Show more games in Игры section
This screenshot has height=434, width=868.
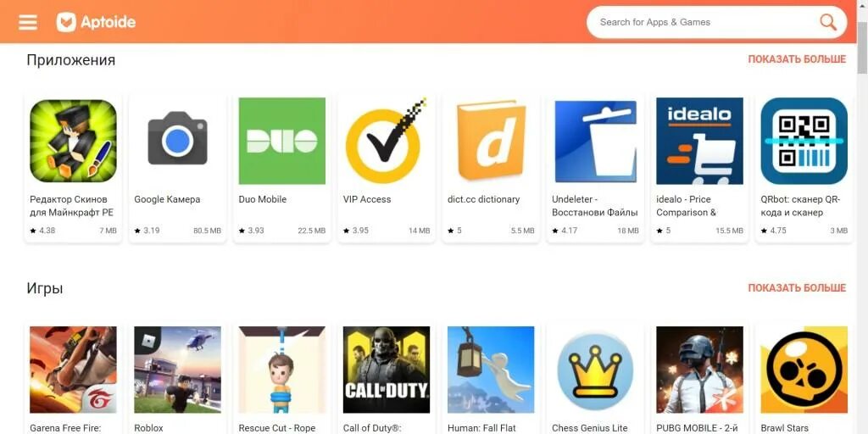[797, 288]
